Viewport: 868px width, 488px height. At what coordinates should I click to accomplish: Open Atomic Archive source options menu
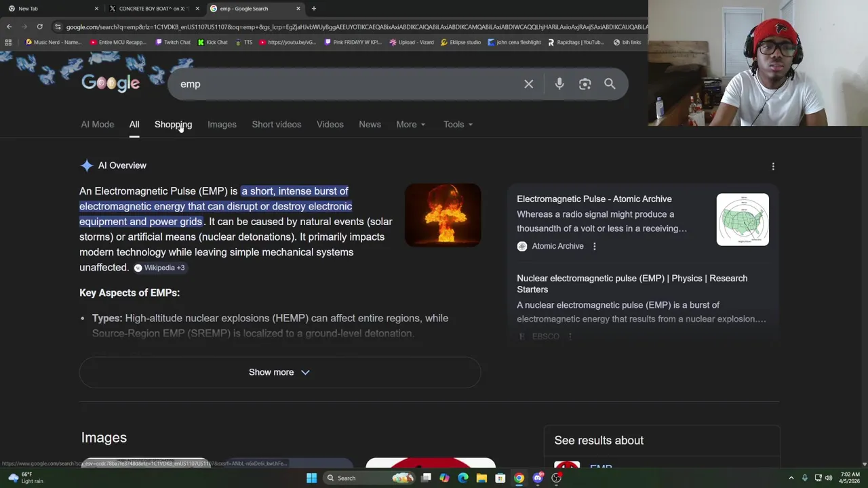pos(594,246)
